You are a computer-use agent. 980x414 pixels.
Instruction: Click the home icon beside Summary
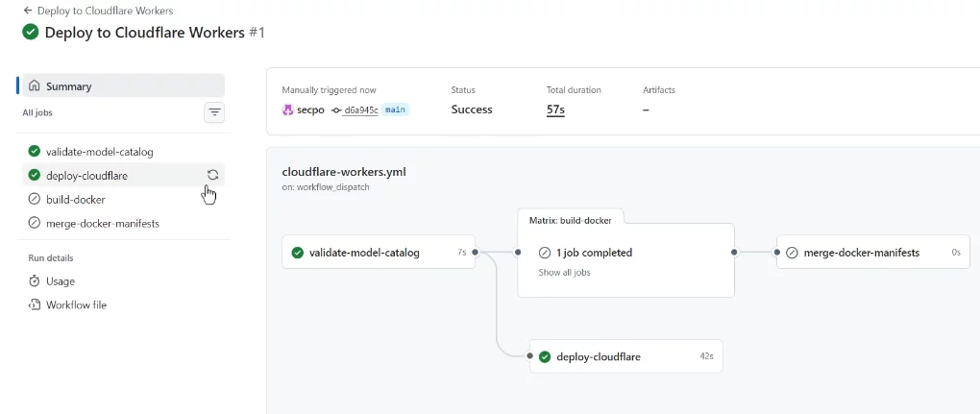tap(35, 85)
